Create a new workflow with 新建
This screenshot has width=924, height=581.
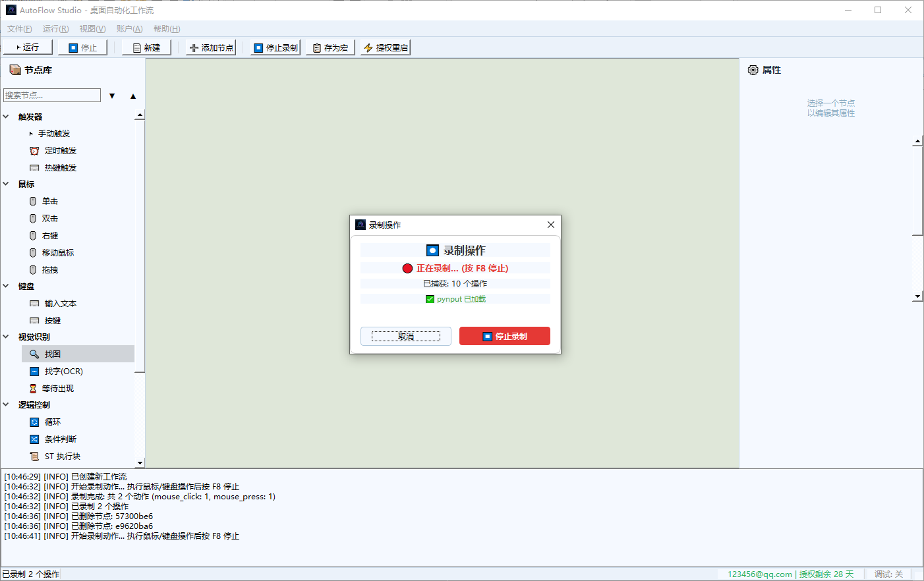(x=146, y=47)
